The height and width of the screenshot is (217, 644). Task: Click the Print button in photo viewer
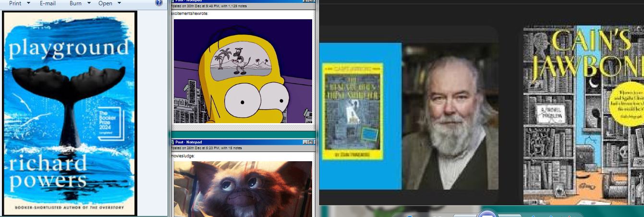(x=15, y=3)
